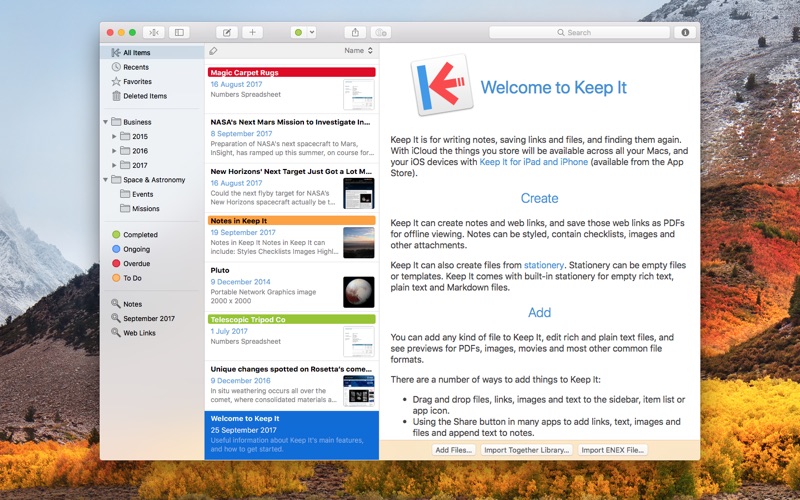Viewport: 800px width, 500px height.
Task: Open Favorites star in sidebar
Action: 137,81
